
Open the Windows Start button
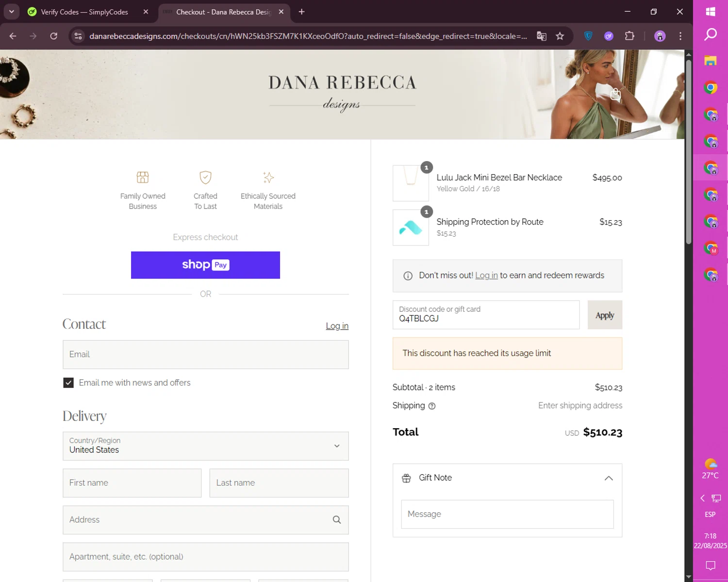pyautogui.click(x=711, y=12)
